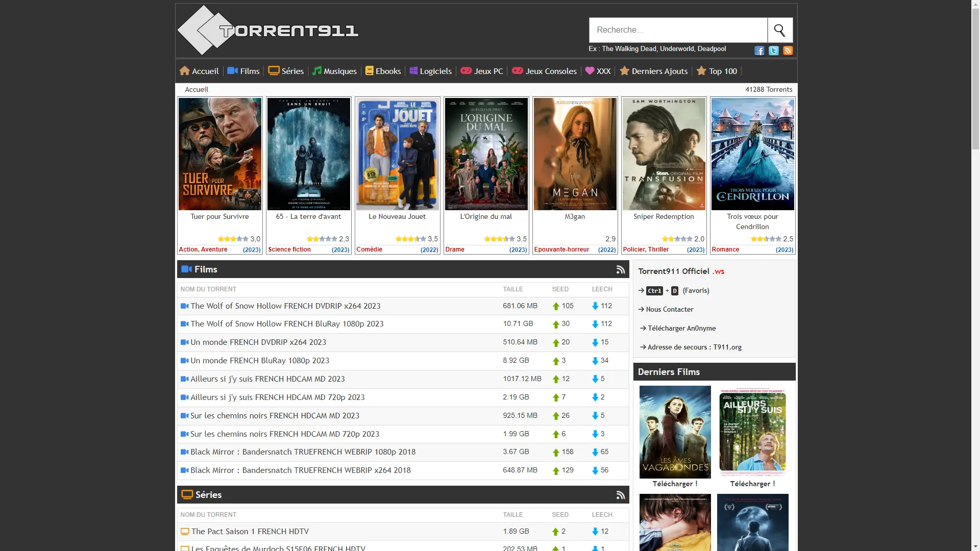Click the 10.71 GB size cell
The height and width of the screenshot is (551, 980).
pyautogui.click(x=518, y=324)
